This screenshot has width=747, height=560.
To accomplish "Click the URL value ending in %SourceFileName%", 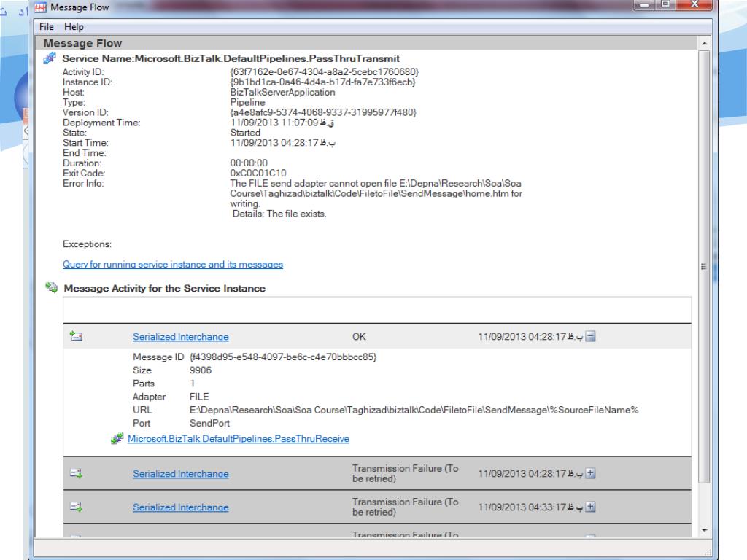I will [x=414, y=410].
